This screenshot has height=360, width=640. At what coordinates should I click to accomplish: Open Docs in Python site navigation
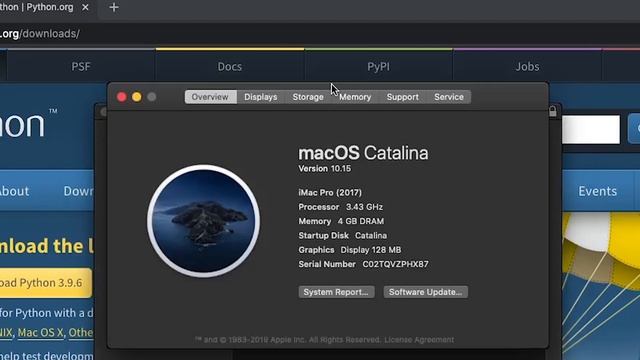pyautogui.click(x=230, y=67)
